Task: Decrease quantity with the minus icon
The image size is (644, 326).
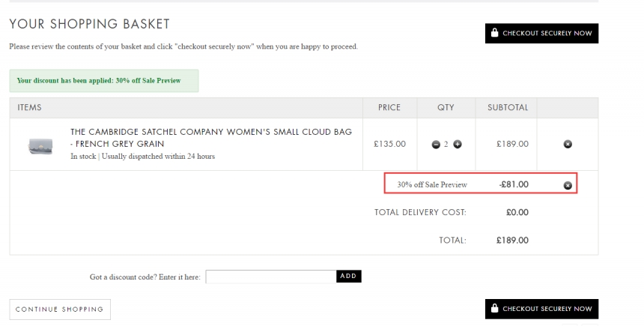Action: [x=436, y=145]
